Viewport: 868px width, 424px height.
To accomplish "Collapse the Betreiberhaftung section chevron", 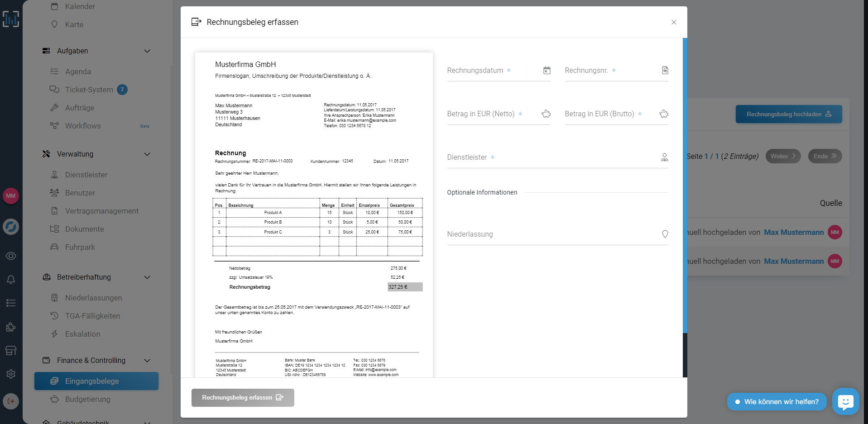I will coord(147,277).
